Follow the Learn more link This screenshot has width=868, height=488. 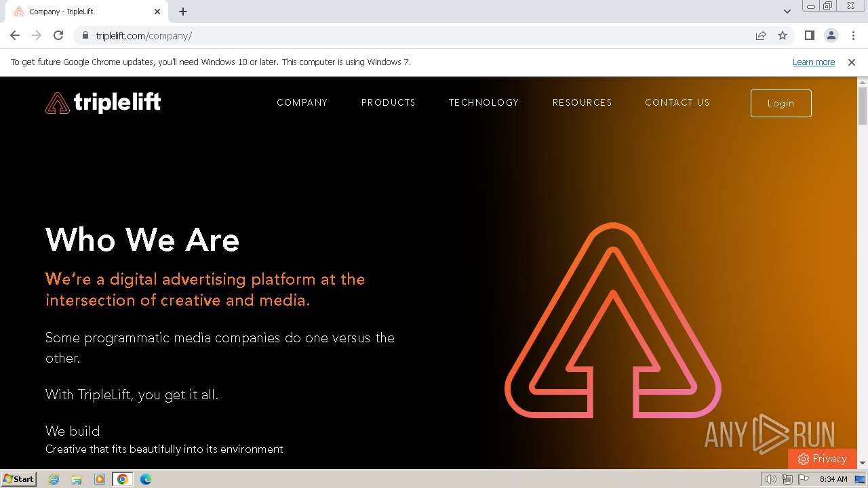[814, 62]
